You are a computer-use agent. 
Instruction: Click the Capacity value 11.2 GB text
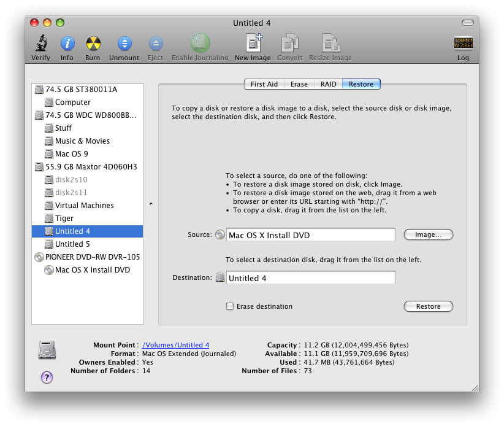point(356,345)
